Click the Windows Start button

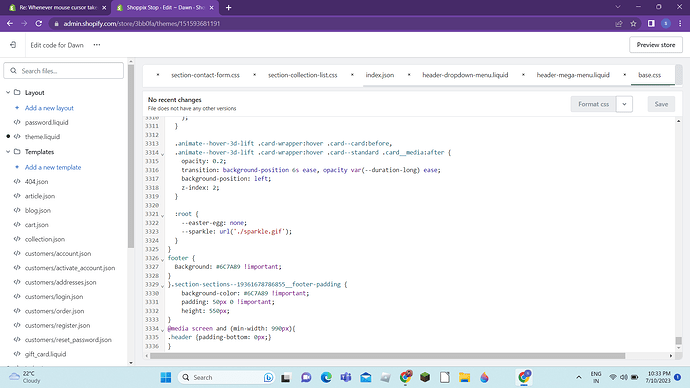pos(166,377)
